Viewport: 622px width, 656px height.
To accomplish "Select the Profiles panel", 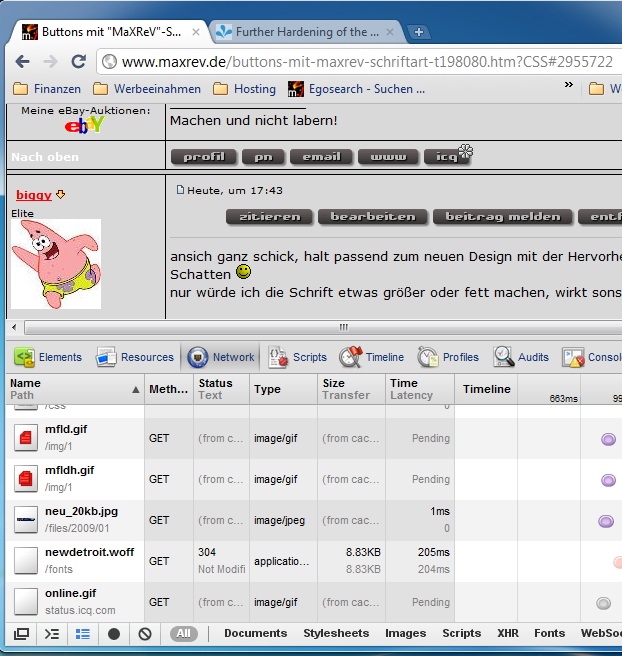I will (x=449, y=357).
